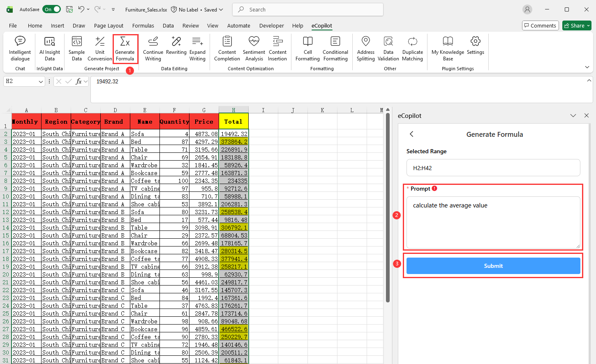
Task: Select the AI Insight Data tool
Action: 49,48
